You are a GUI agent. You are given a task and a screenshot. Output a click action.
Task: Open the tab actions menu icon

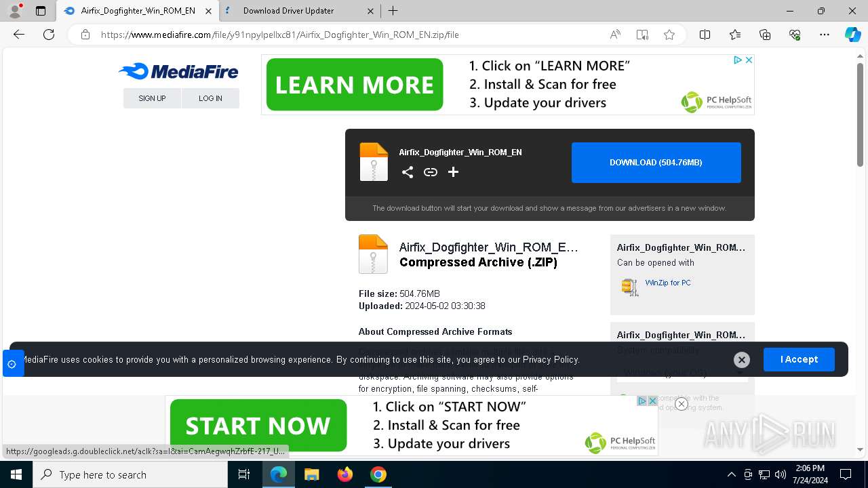click(41, 11)
